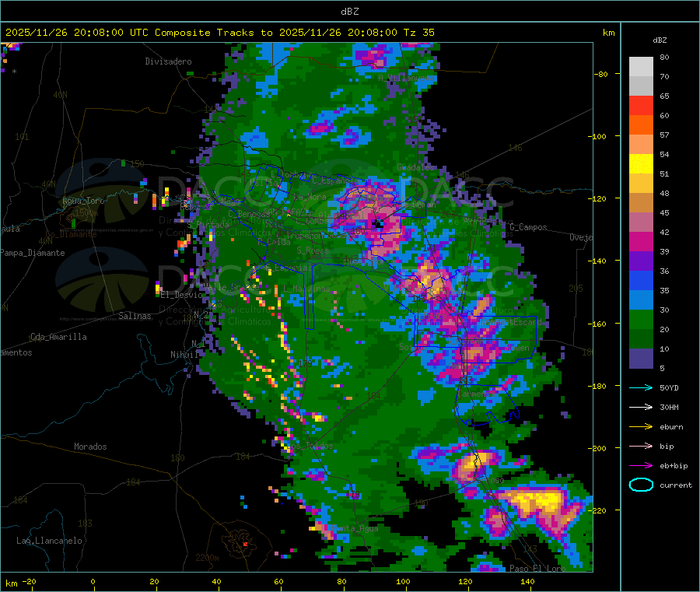Select the Lag_Llancanelo location label

pos(50,540)
